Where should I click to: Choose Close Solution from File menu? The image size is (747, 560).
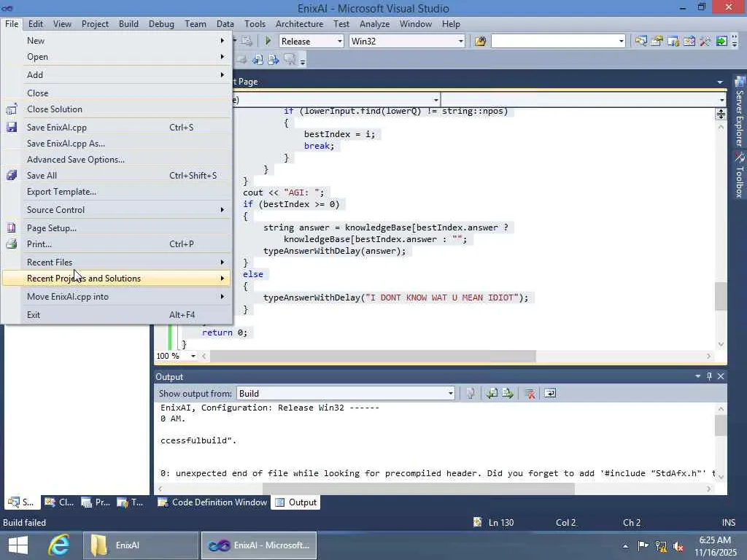[55, 109]
